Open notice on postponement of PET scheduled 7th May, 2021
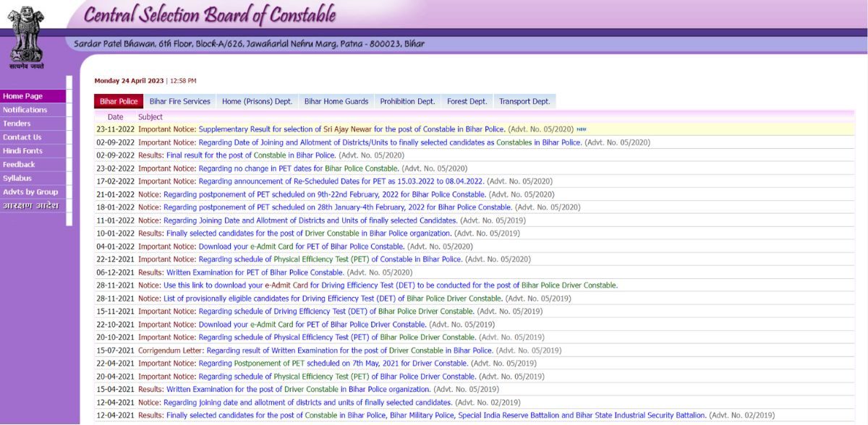Image resolution: width=868 pixels, height=425 pixels. [333, 364]
